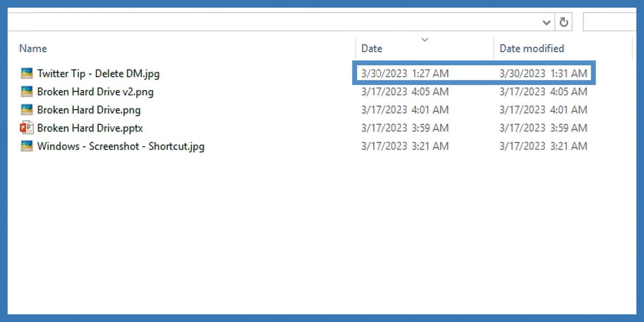Screen dimensions: 644x322
Task: Expand sorting options on the Date column header
Action: pos(425,40)
